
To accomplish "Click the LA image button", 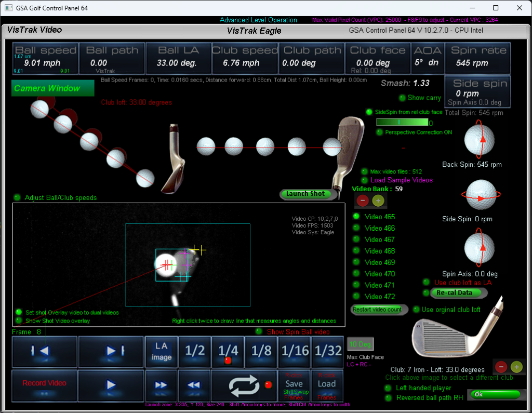I will [x=161, y=352].
